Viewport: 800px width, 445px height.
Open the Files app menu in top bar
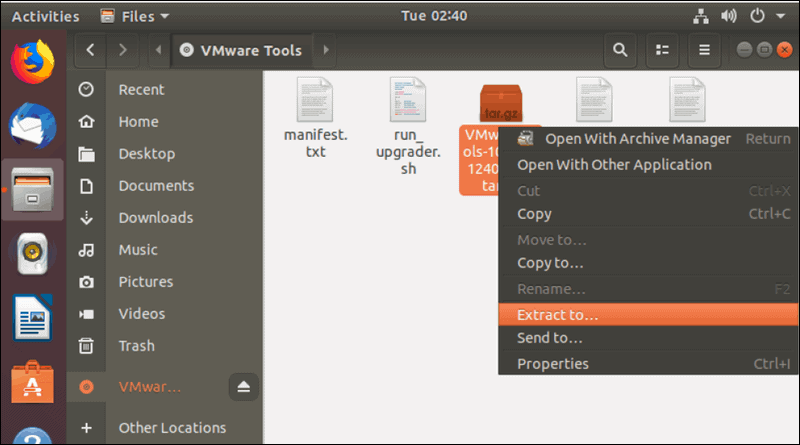coord(135,16)
